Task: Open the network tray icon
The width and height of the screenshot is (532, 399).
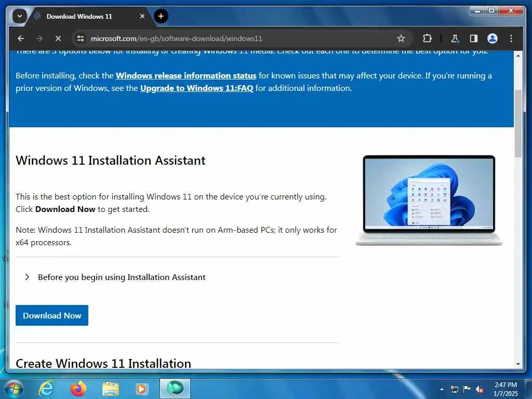Action: 454,389
